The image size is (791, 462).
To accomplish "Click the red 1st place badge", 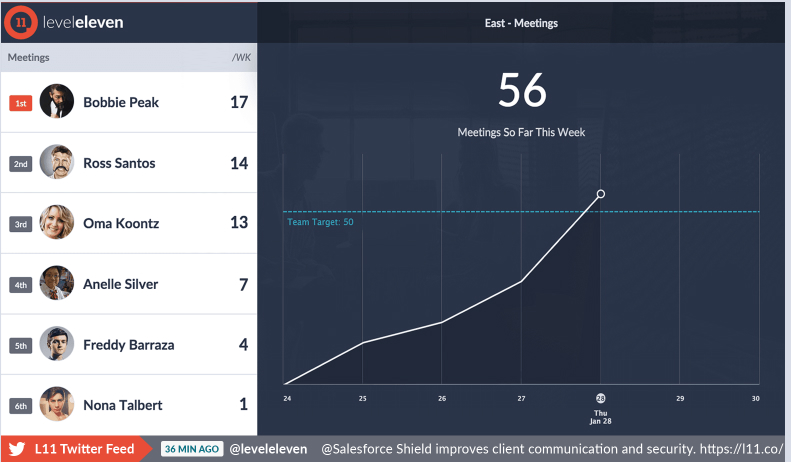I will (21, 103).
